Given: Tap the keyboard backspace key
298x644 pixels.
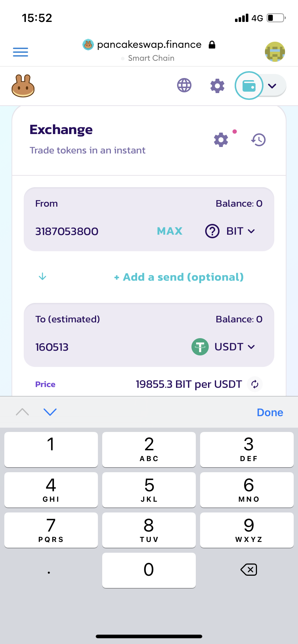Looking at the screenshot, I should [x=249, y=570].
